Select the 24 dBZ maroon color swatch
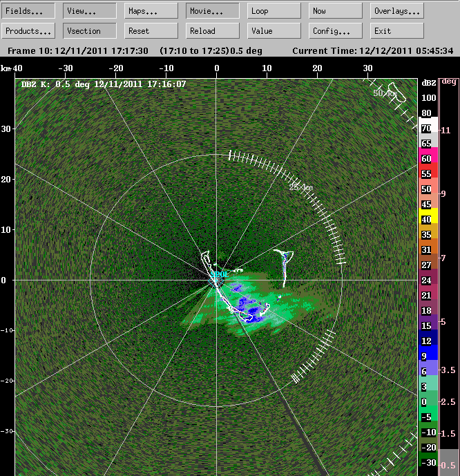 [x=428, y=276]
